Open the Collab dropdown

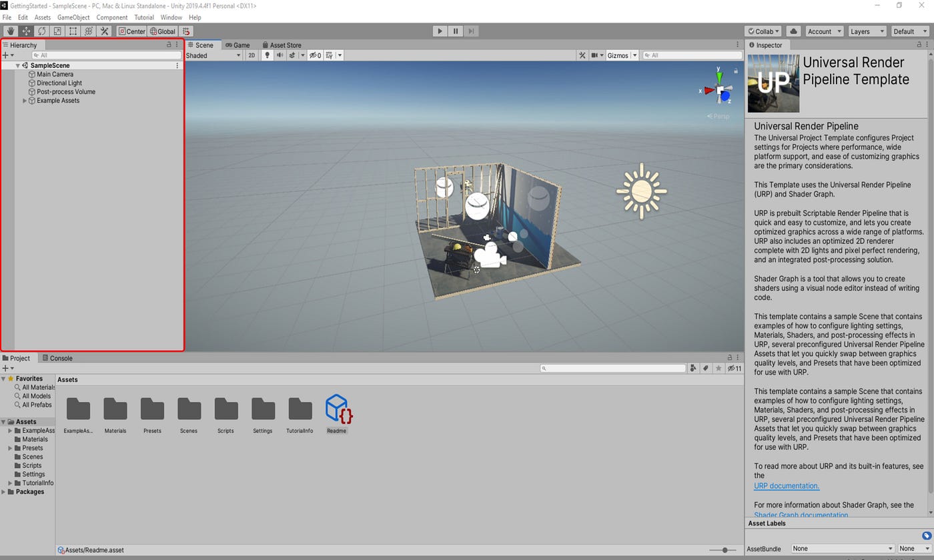tap(763, 31)
